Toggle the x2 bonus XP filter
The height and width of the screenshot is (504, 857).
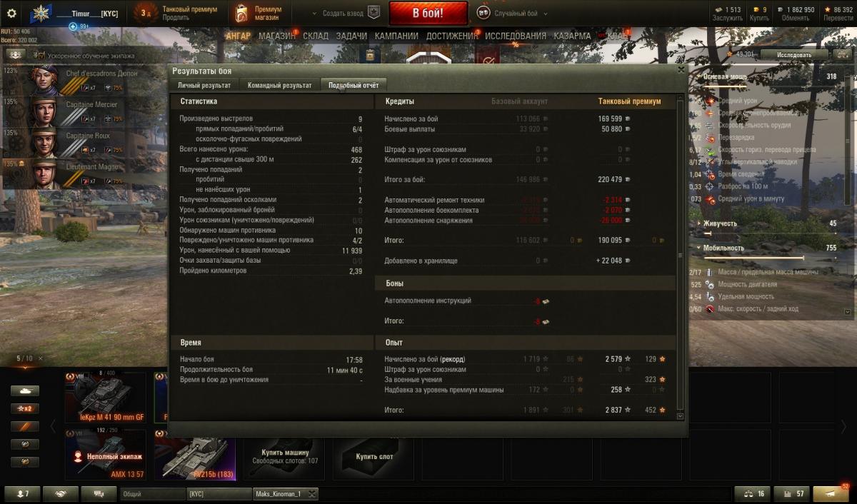pos(24,408)
